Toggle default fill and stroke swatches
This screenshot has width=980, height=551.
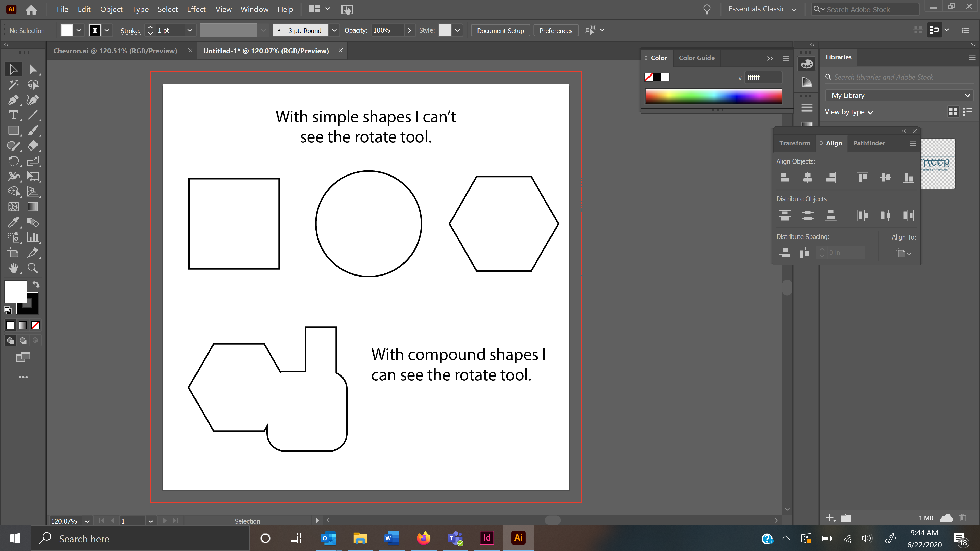[x=8, y=310]
